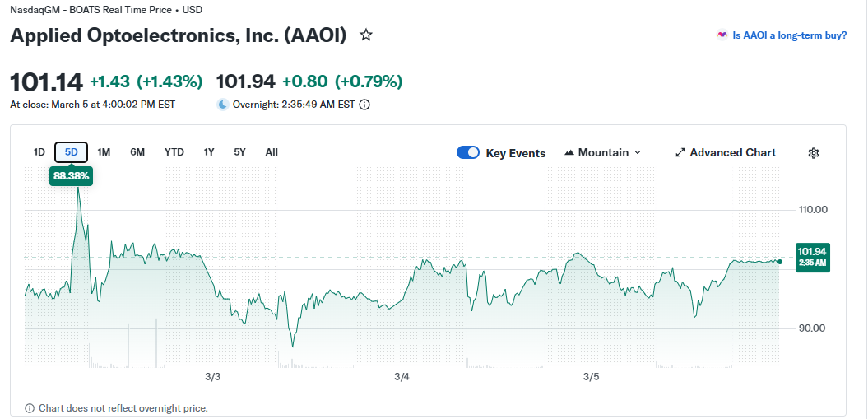This screenshot has width=868, height=419.
Task: Show the 5Y price history
Action: [x=239, y=152]
